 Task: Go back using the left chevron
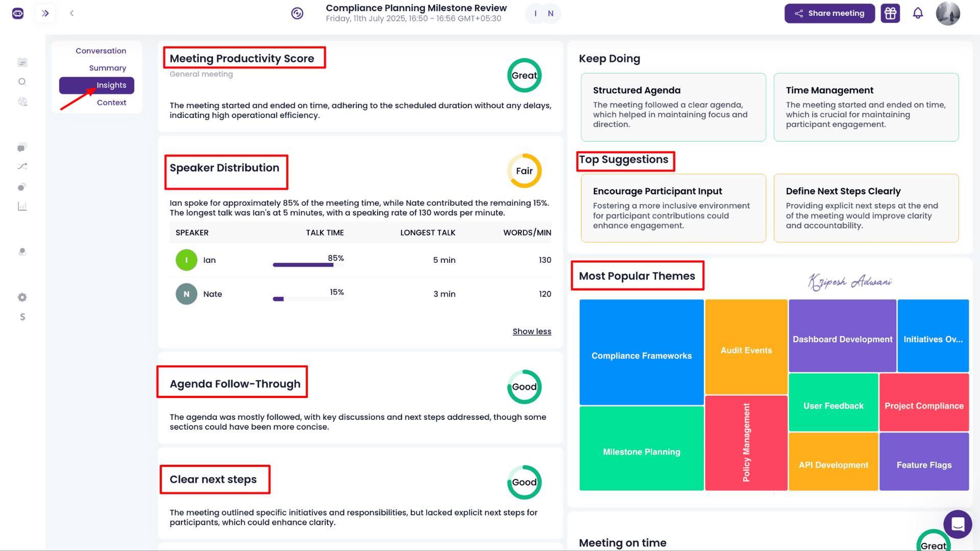click(72, 13)
